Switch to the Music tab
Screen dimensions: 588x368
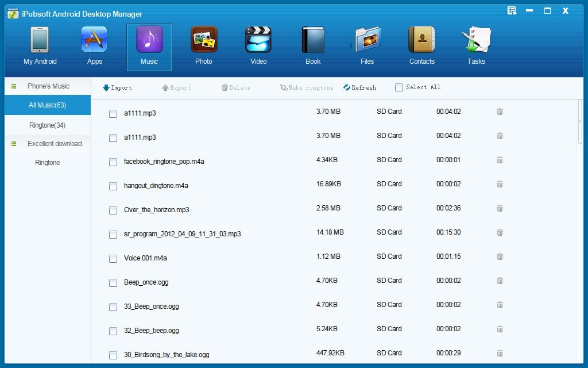(x=149, y=46)
